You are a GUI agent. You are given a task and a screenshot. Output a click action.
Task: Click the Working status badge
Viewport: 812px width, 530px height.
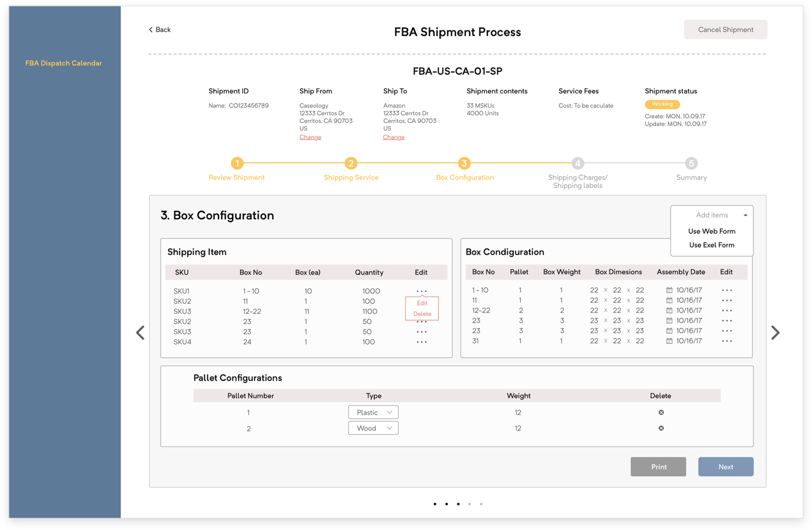coord(662,104)
